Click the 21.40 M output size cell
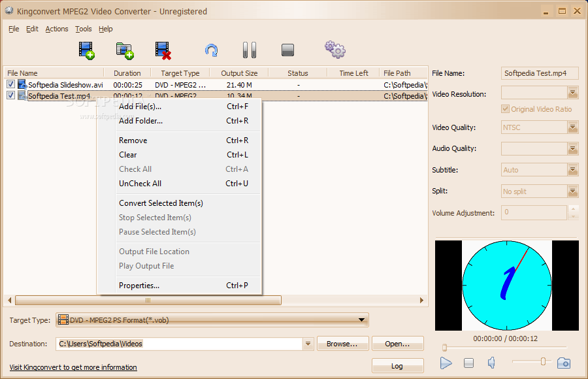Viewport: 588px width, 379px height. pyautogui.click(x=239, y=85)
